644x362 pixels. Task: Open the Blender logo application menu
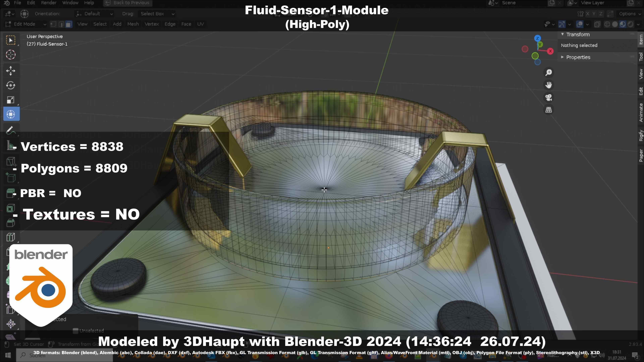click(7, 3)
